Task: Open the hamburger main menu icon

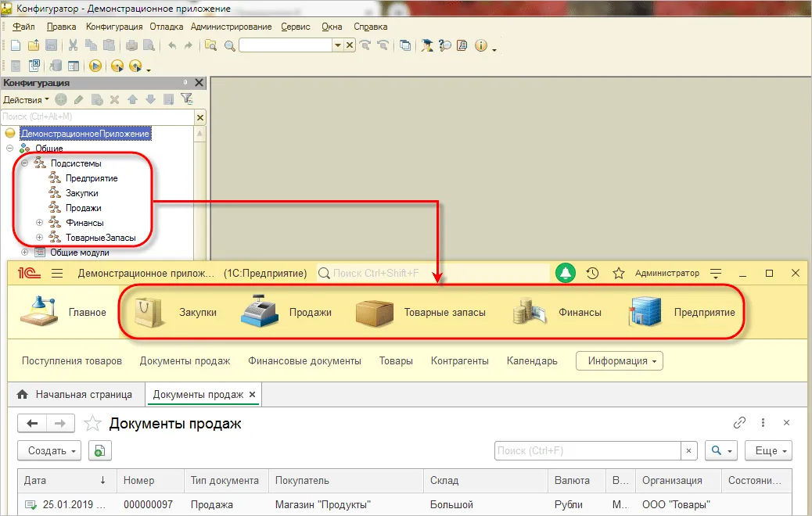Action: tap(57, 274)
